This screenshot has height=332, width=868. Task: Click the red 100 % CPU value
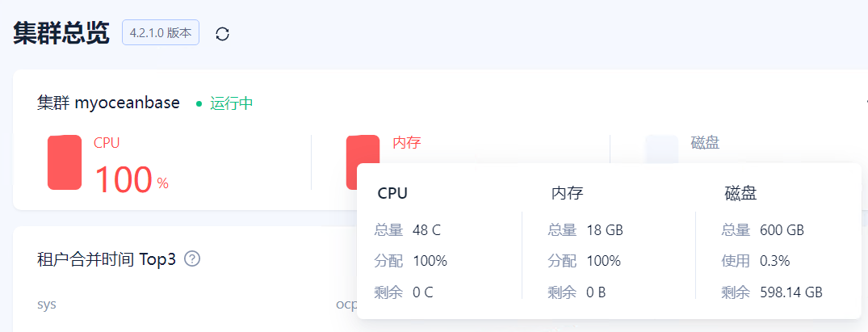click(131, 180)
